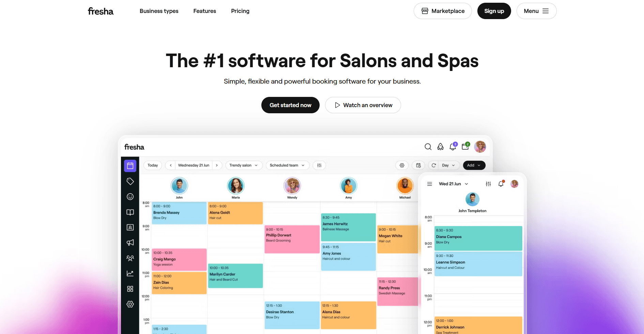The height and width of the screenshot is (334, 644).
Task: Open the team members icon in sidebar
Action: 130,258
